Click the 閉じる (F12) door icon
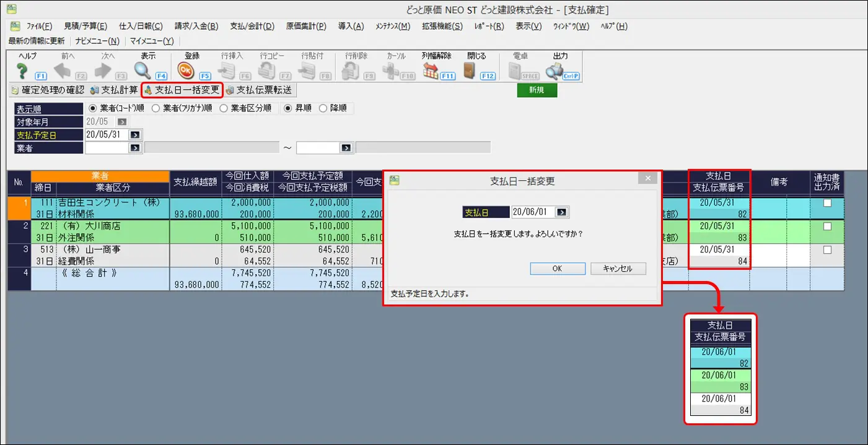The image size is (868, 445). (470, 71)
